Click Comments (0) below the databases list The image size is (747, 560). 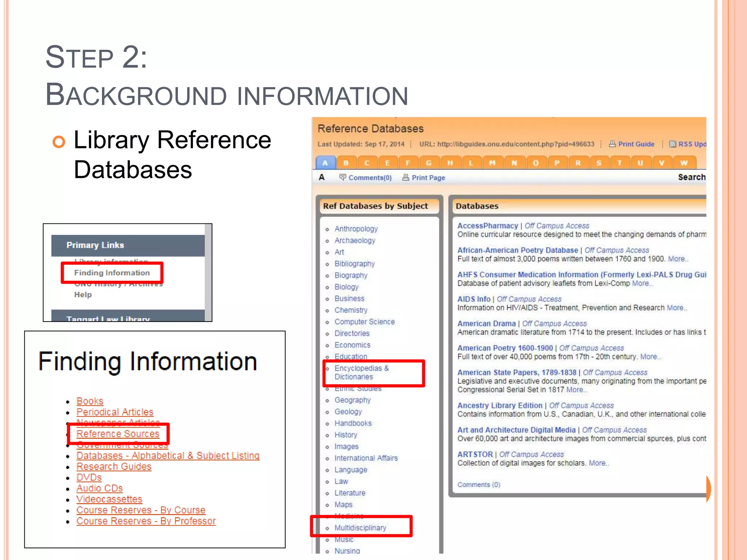(479, 485)
